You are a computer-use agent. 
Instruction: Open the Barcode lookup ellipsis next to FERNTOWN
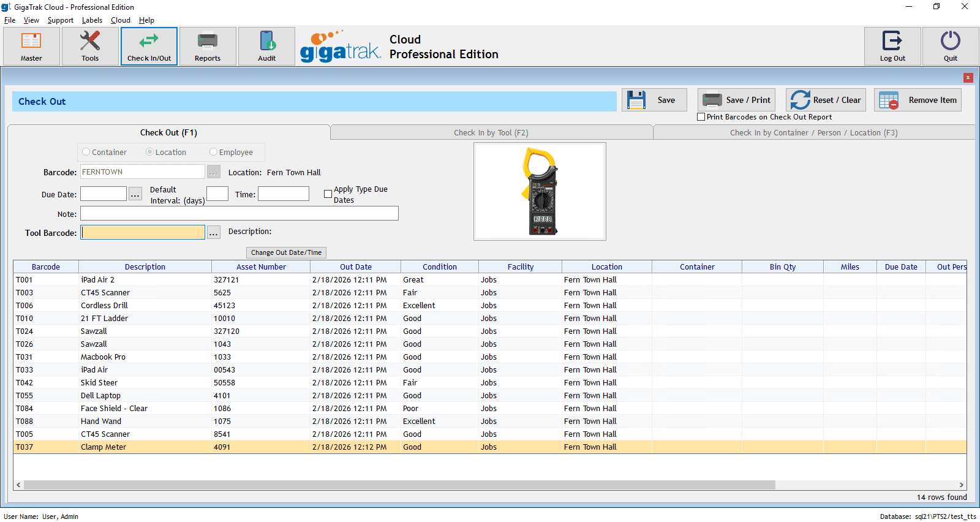pyautogui.click(x=213, y=172)
